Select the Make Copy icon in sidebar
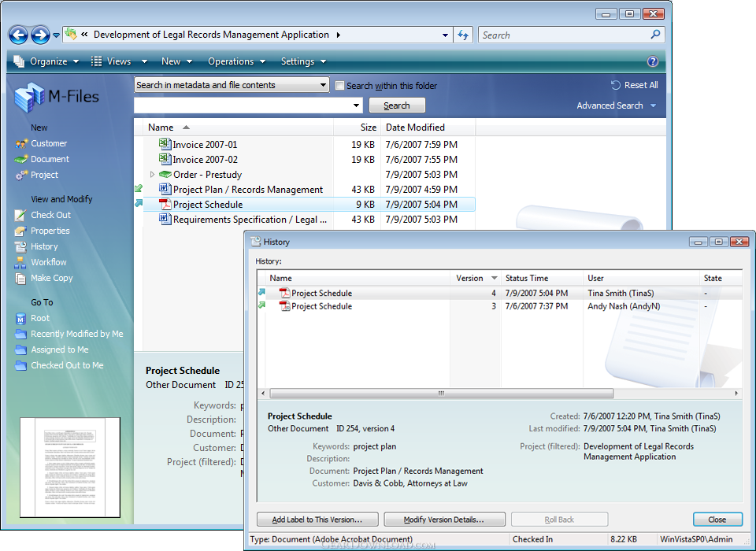This screenshot has width=756, height=551. click(x=20, y=279)
